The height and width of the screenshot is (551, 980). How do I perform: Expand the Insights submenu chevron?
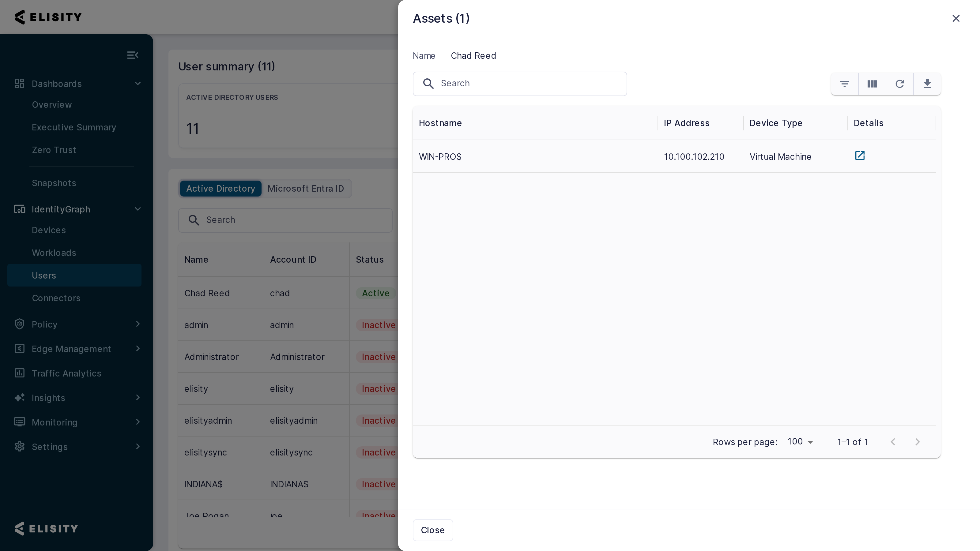[x=138, y=397]
